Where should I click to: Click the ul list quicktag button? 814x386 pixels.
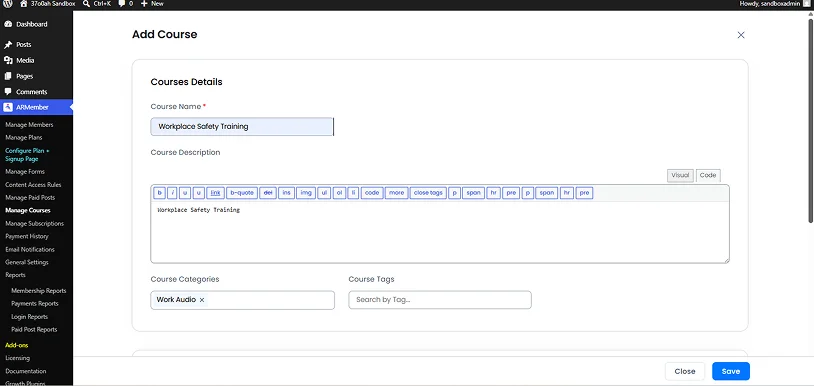tap(324, 193)
